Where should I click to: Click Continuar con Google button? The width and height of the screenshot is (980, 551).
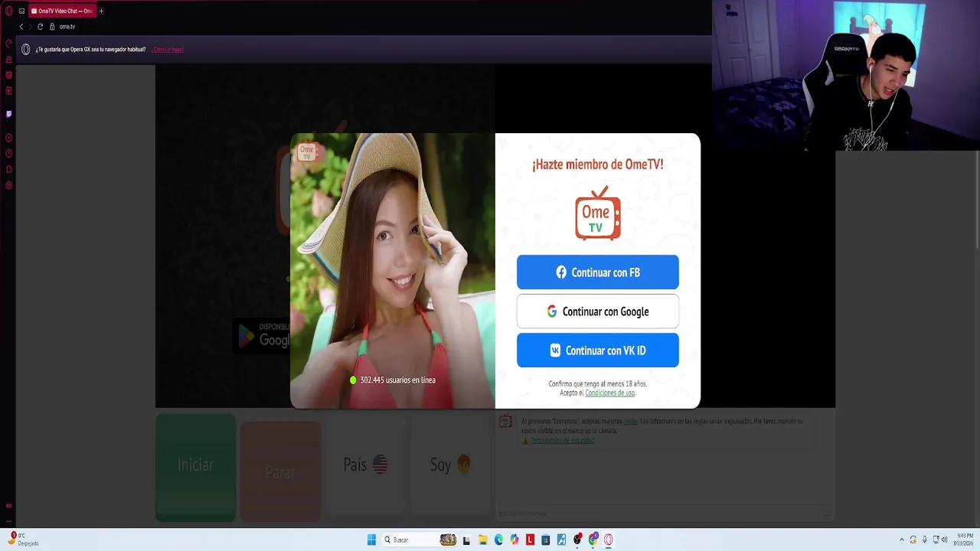(598, 311)
